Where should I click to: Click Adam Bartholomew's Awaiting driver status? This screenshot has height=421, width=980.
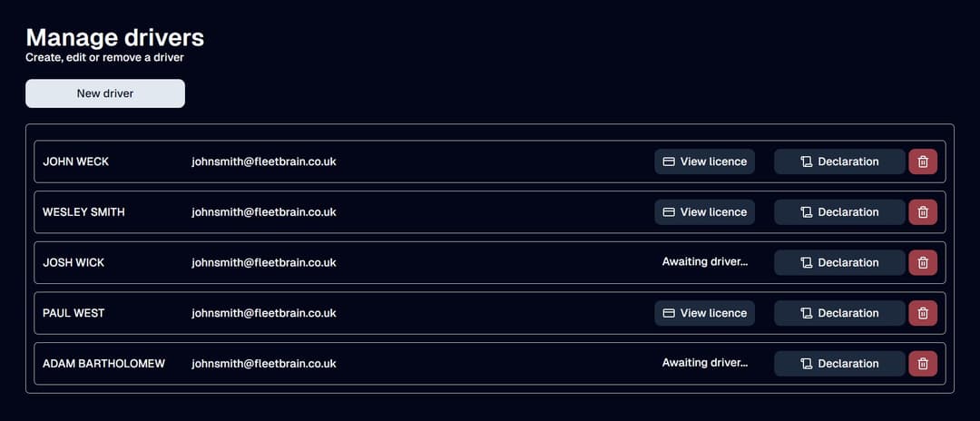[x=705, y=363]
